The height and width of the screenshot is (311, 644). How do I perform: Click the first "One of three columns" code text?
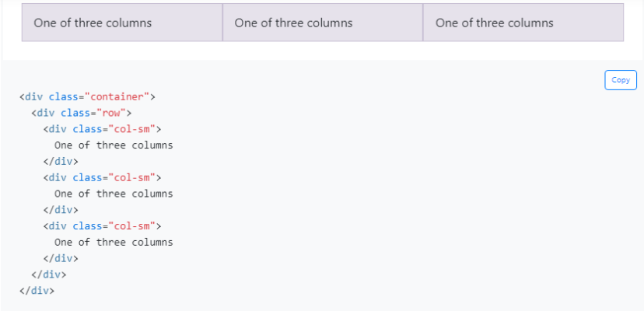[114, 145]
